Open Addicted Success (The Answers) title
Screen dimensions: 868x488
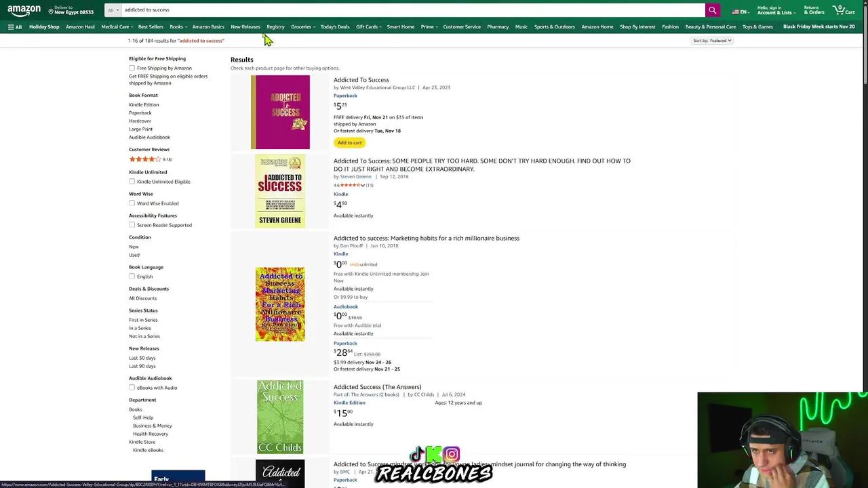click(377, 387)
